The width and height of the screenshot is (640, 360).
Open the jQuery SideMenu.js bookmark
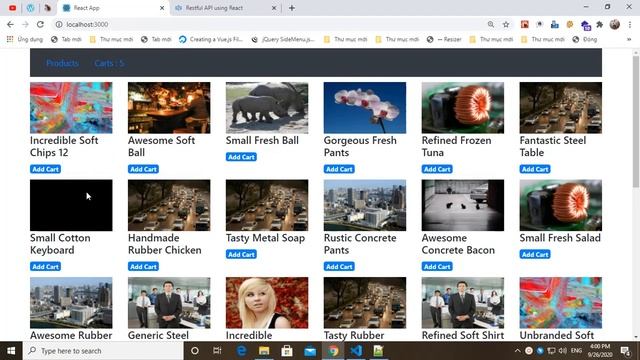click(x=283, y=40)
